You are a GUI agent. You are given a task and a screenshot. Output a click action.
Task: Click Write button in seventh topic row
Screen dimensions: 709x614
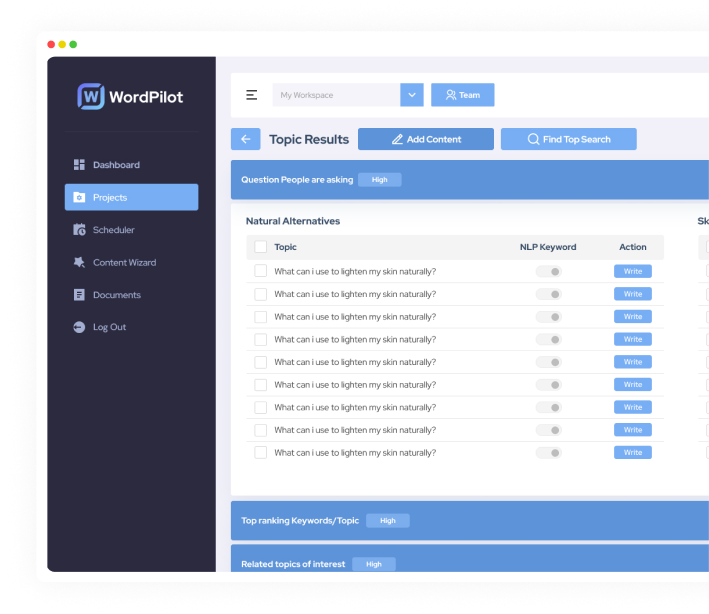click(x=633, y=407)
